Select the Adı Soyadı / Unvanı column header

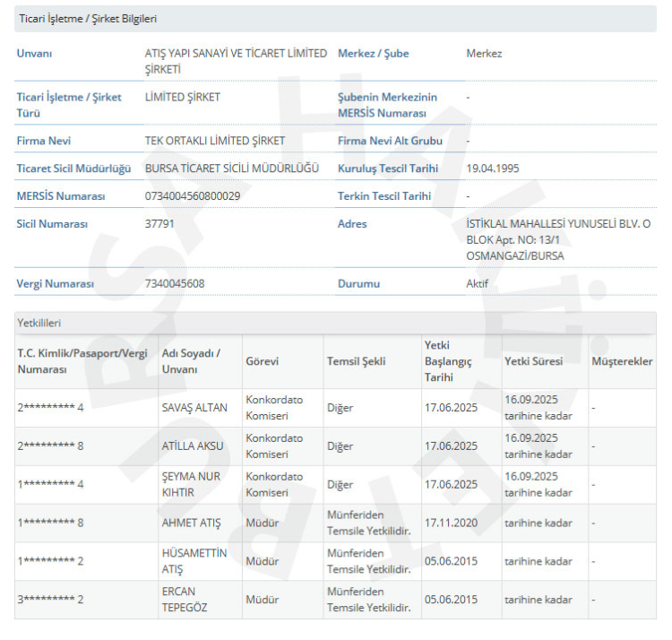190,361
